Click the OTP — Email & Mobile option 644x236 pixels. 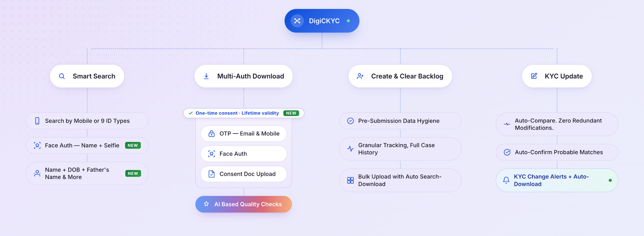pyautogui.click(x=244, y=133)
